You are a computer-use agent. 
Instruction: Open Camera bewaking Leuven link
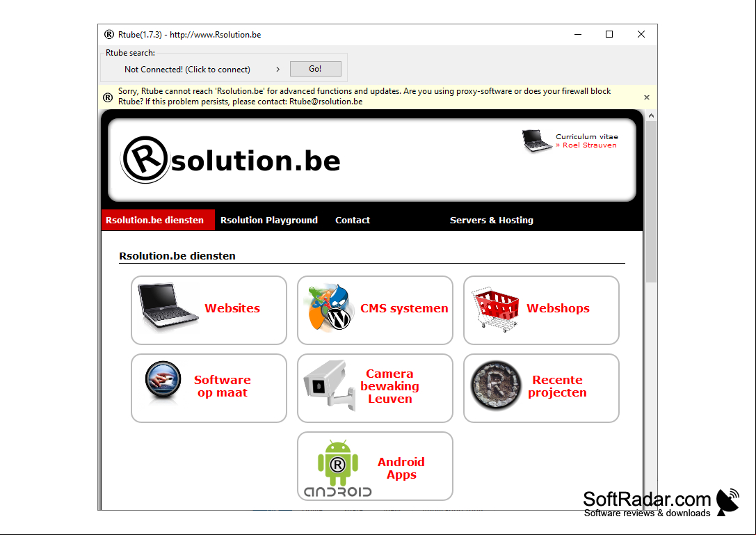click(389, 386)
